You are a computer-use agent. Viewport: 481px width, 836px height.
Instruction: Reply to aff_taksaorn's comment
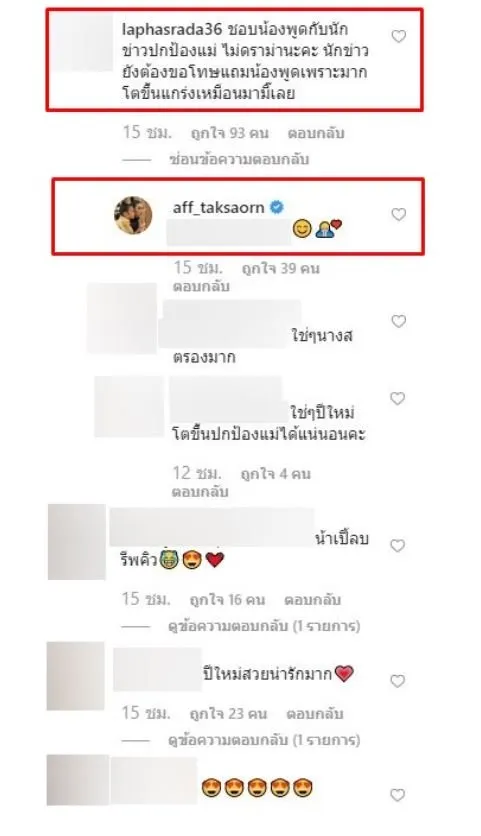[x=201, y=286]
